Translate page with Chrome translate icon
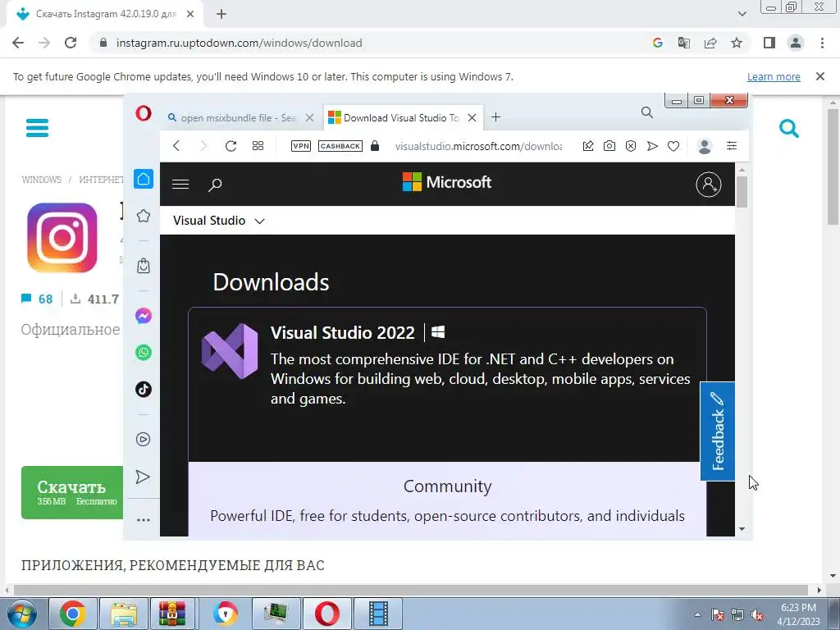The height and width of the screenshot is (630, 840). click(684, 43)
